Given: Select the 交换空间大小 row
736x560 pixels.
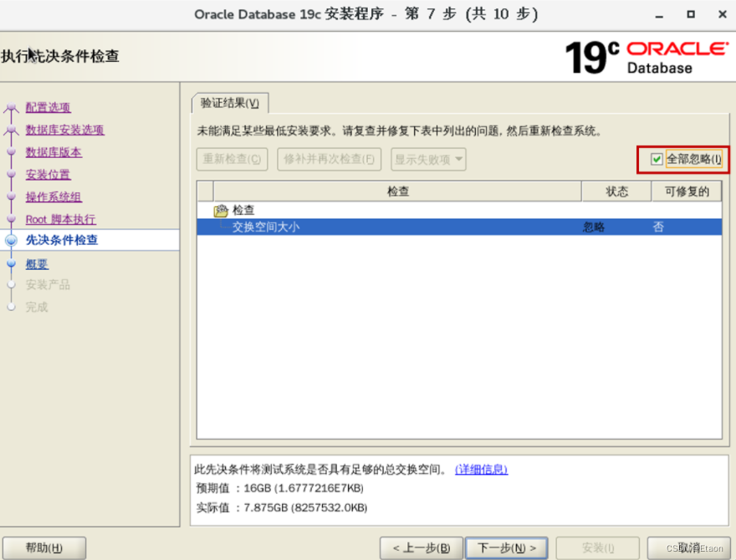Looking at the screenshot, I should (x=459, y=227).
